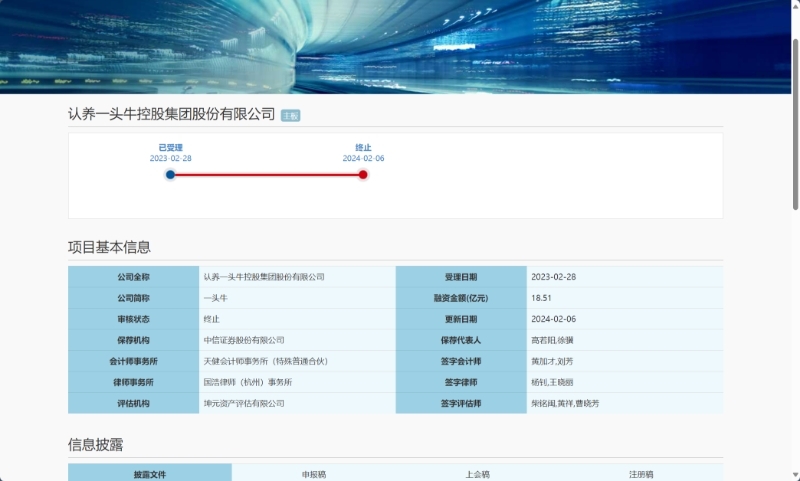The width and height of the screenshot is (800, 481).
Task: Click the 注册稿 column header
Action: point(641,474)
